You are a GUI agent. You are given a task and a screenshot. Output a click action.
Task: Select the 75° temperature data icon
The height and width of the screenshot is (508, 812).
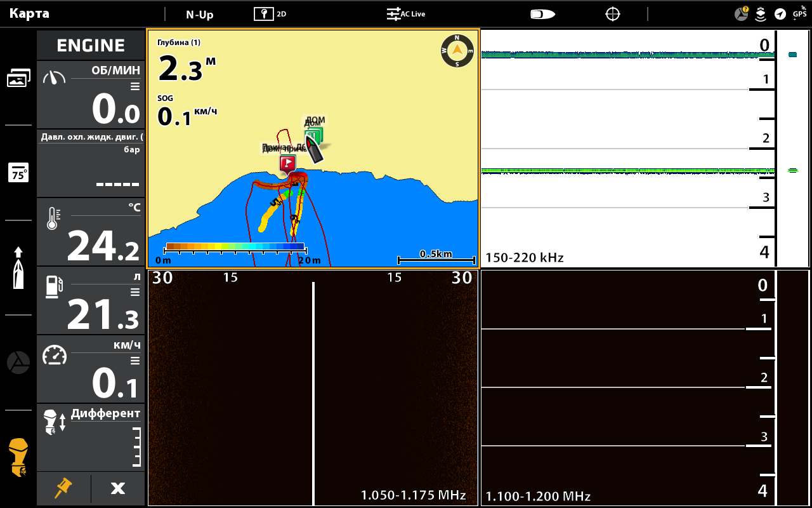(18, 173)
